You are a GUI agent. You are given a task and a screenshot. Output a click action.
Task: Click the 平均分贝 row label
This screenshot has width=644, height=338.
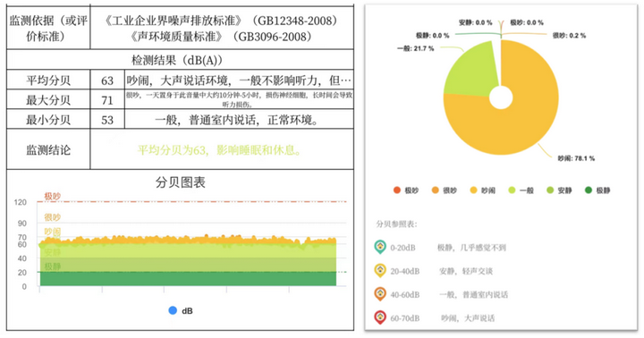(x=48, y=80)
